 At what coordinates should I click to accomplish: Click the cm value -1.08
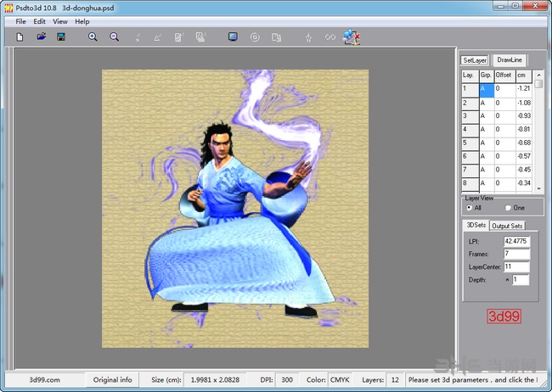click(524, 103)
